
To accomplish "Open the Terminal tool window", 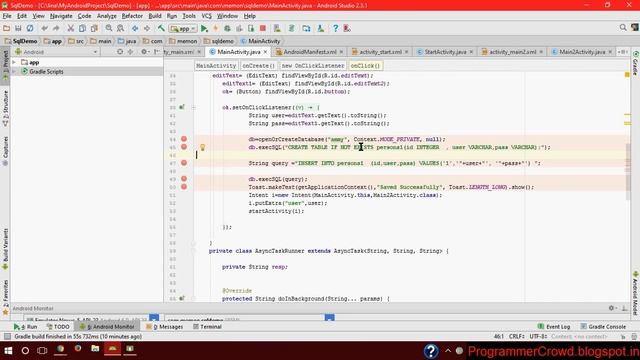I will [x=207, y=327].
